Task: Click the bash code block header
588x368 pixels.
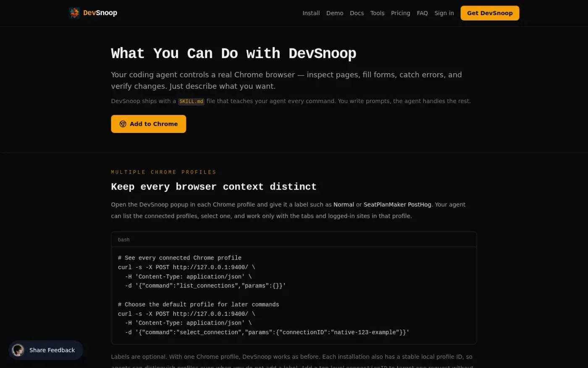Action: pyautogui.click(x=294, y=239)
